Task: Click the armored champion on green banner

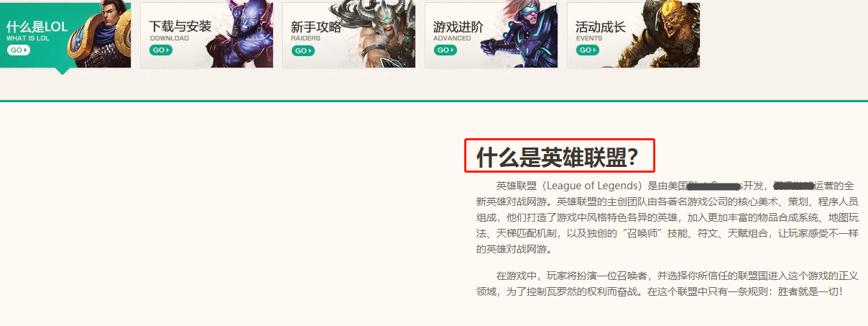Action: [101, 35]
